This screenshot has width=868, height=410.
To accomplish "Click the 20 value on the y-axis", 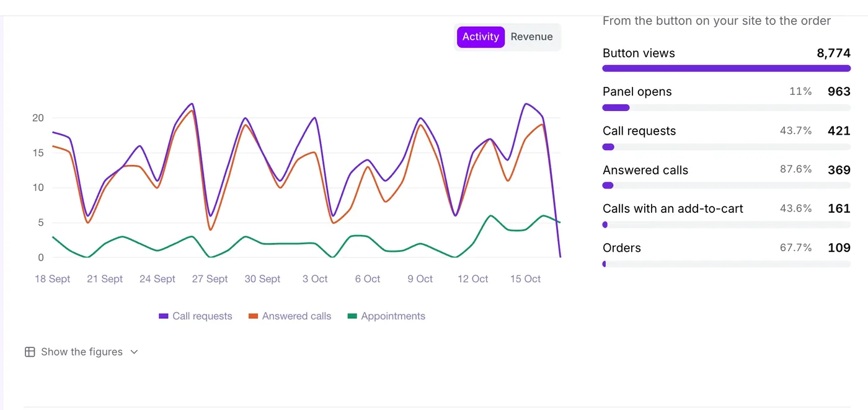I will (38, 118).
